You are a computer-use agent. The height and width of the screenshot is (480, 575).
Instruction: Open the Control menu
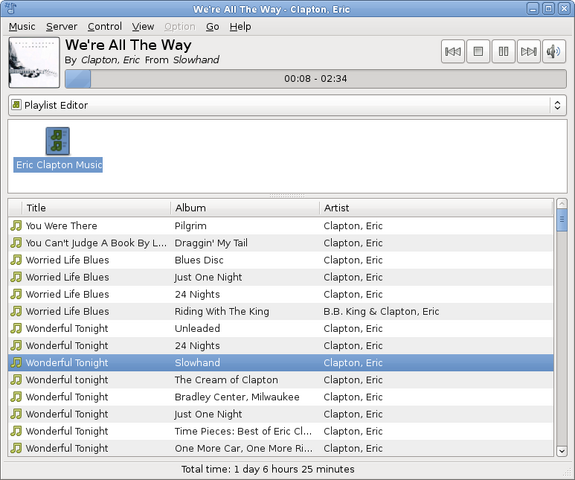(x=105, y=26)
